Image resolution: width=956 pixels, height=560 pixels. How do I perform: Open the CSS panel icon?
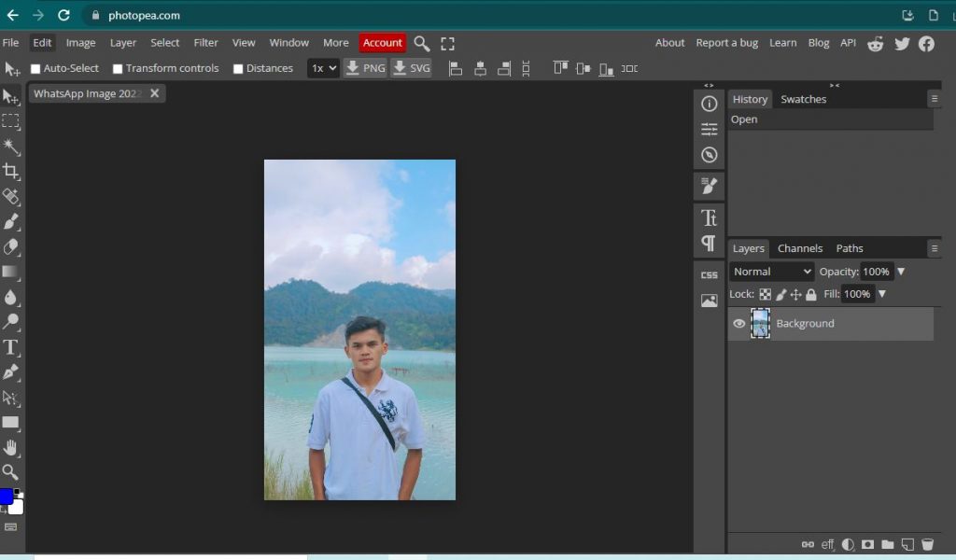710,274
